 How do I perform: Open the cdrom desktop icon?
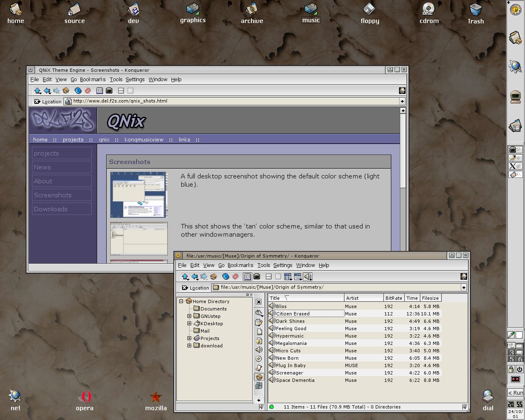point(429,14)
